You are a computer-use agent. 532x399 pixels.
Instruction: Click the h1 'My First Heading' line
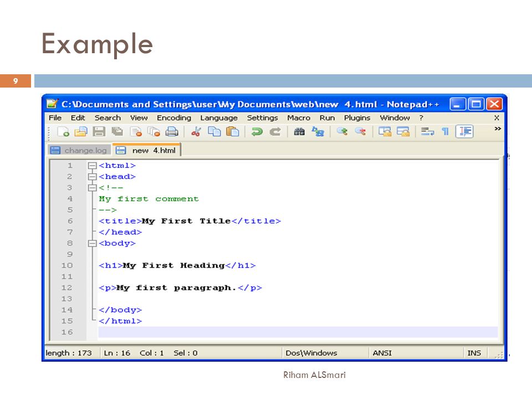(x=177, y=265)
